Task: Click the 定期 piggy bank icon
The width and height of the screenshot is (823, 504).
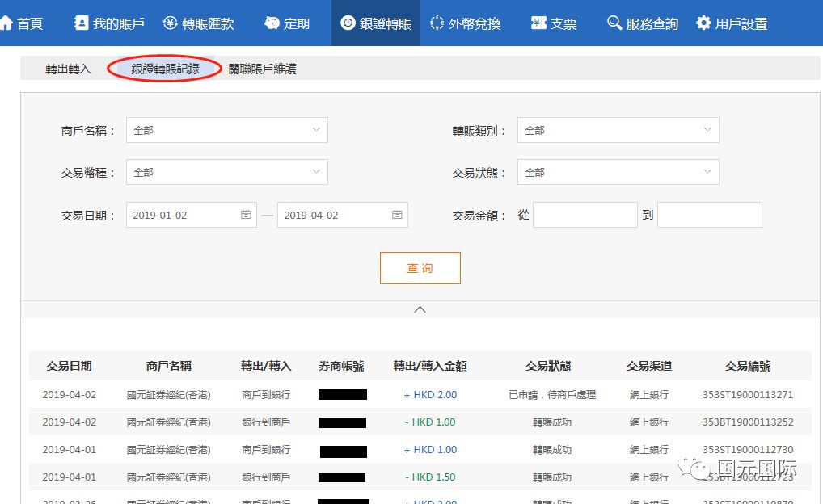Action: pos(272,23)
